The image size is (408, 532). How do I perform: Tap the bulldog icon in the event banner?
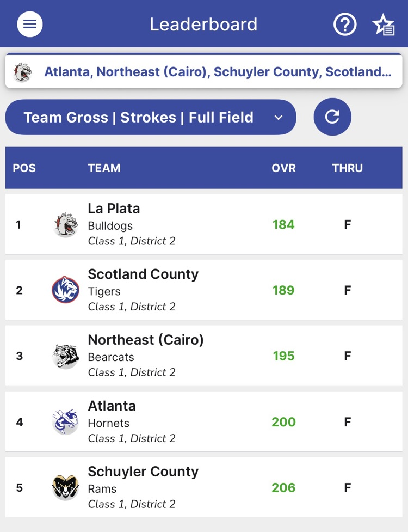tap(22, 72)
